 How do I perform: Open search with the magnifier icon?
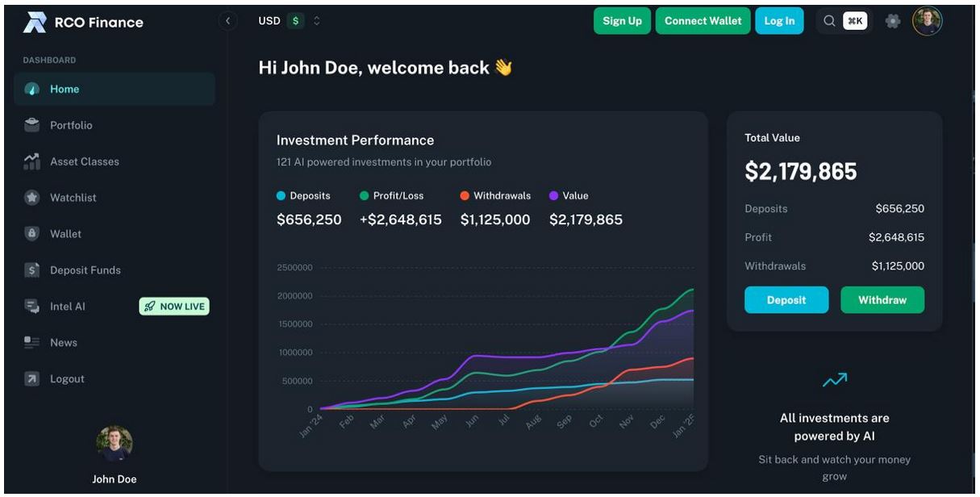pyautogui.click(x=829, y=21)
